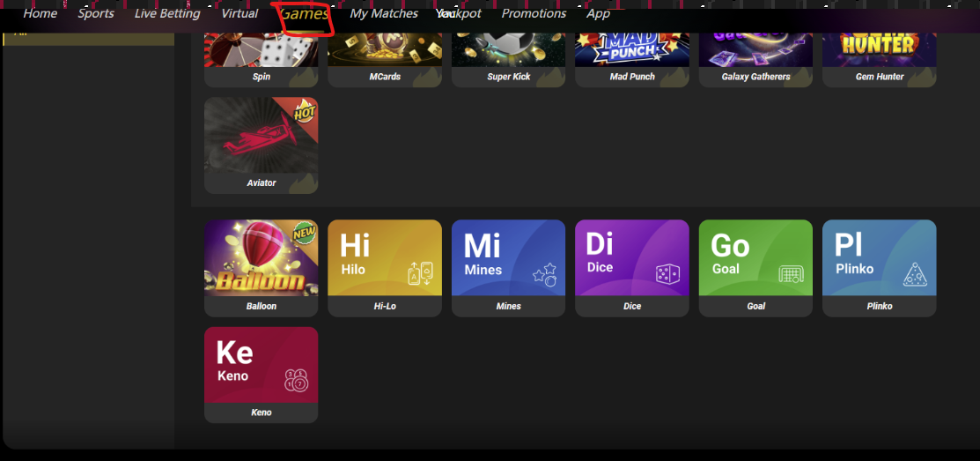Navigate to the Virtual section

(x=239, y=13)
